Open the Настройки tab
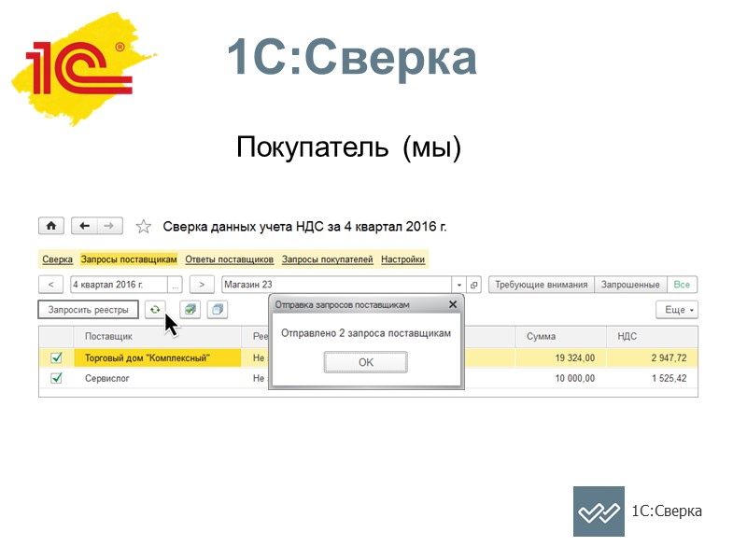 point(402,259)
